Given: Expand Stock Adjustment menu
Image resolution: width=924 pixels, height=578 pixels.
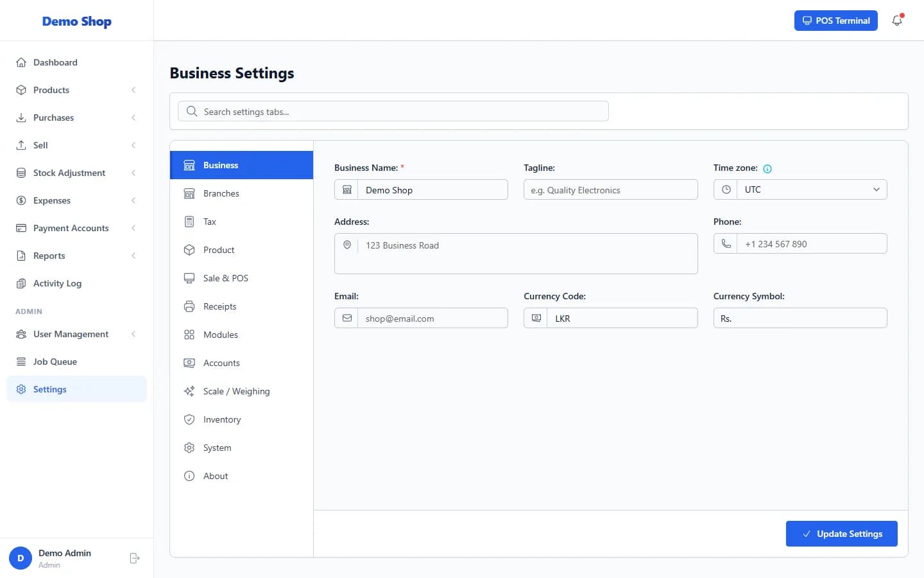Looking at the screenshot, I should pos(76,173).
